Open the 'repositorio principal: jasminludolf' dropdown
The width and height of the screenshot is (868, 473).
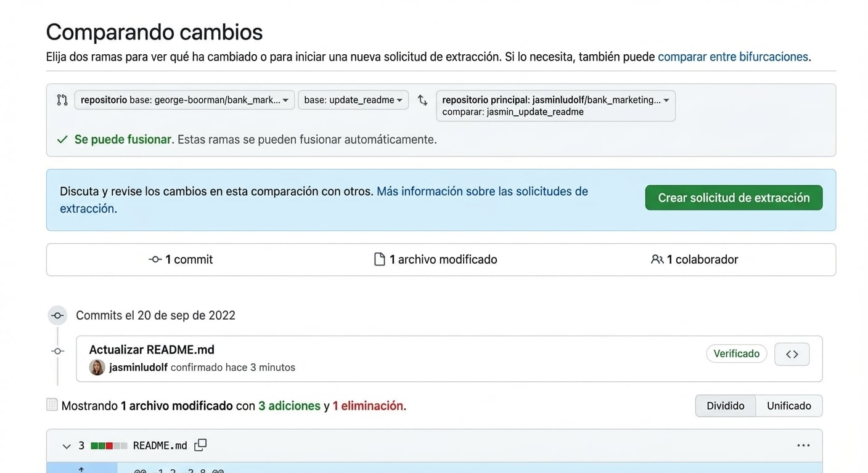point(555,106)
